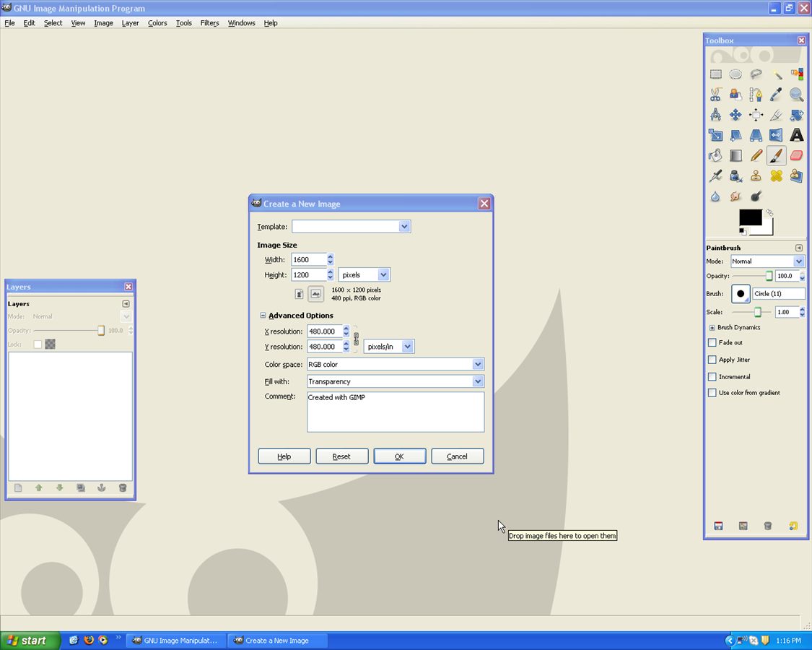Open the Filters menu
Viewport: 812px width, 650px height.
point(210,23)
